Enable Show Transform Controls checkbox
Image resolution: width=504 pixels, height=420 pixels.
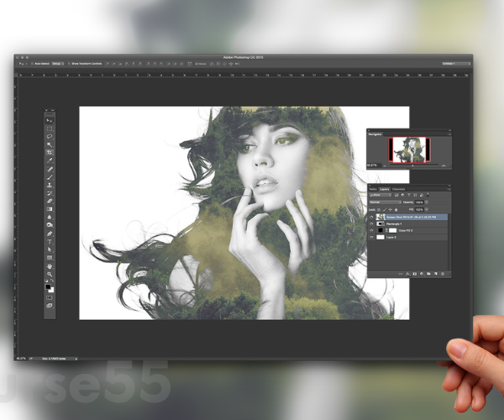point(69,64)
